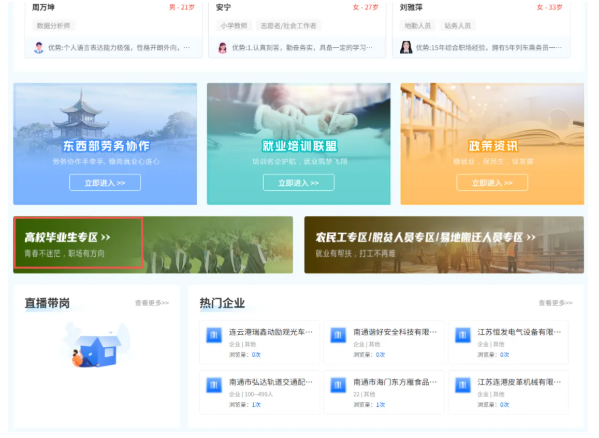This screenshot has width=599, height=438.
Task: Click avatar icon in 安宁 resume card
Action: click(x=222, y=48)
